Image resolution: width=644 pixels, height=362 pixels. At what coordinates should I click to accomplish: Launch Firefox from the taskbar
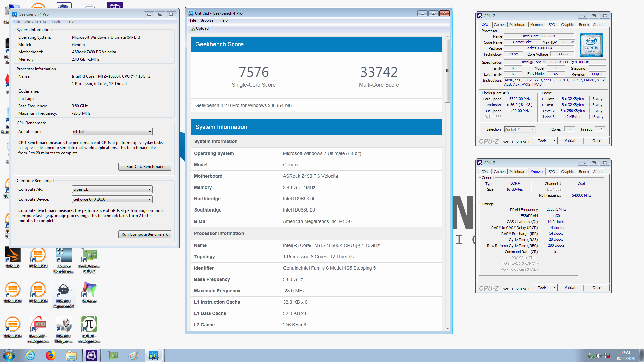pos(51,355)
